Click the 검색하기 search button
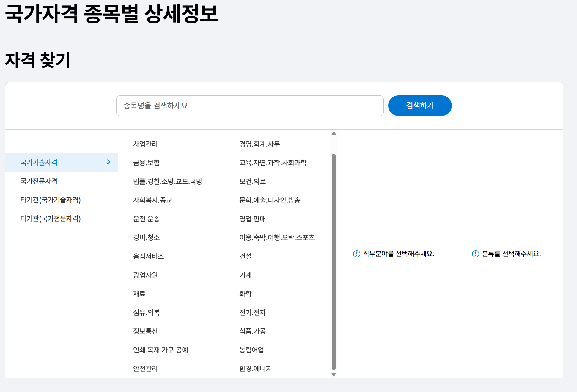The image size is (577, 392). point(419,106)
